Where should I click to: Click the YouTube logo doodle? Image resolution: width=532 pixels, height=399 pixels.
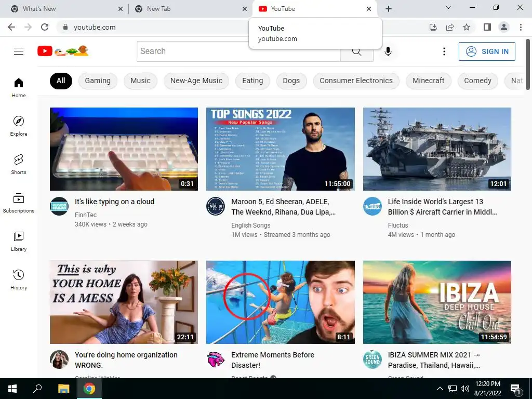(x=63, y=51)
